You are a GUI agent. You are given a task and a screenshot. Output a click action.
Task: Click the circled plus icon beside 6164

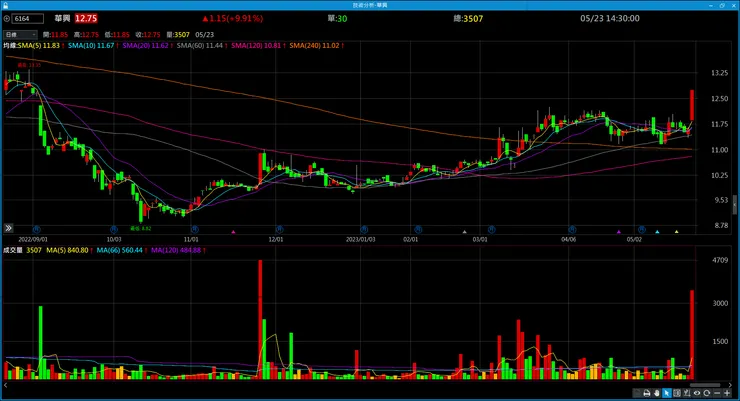tap(7, 18)
